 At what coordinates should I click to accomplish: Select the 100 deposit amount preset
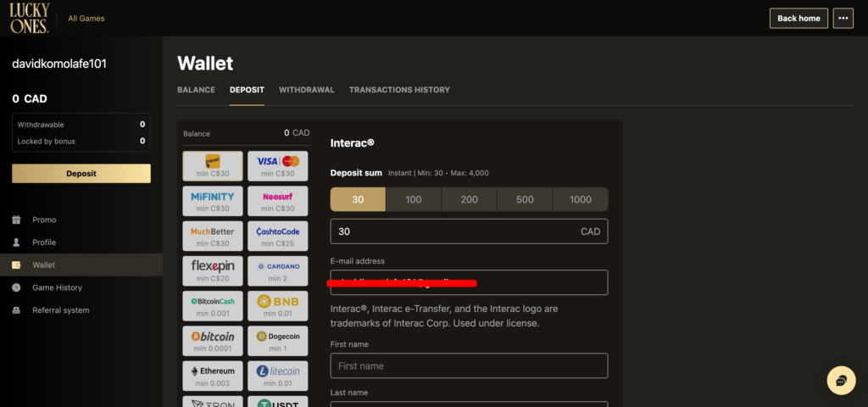click(x=414, y=199)
